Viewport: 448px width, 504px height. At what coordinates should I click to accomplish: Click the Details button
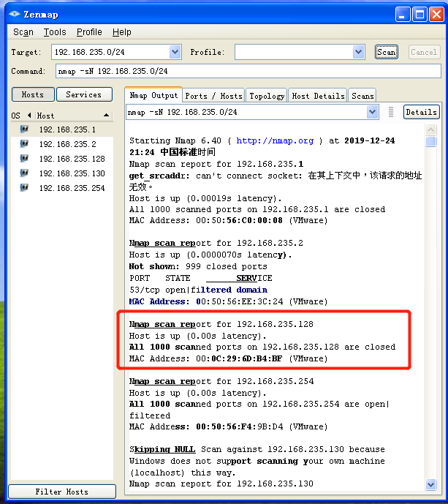pos(422,112)
